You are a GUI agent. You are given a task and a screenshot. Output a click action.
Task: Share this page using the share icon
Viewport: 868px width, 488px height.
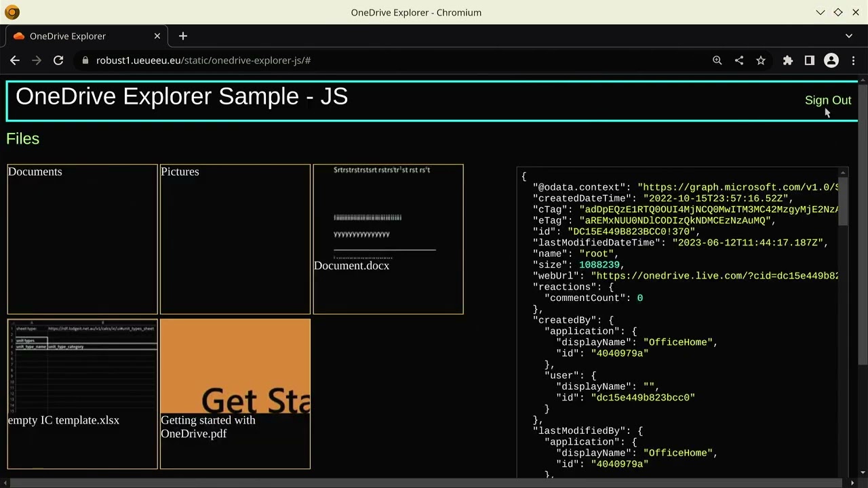(x=739, y=60)
